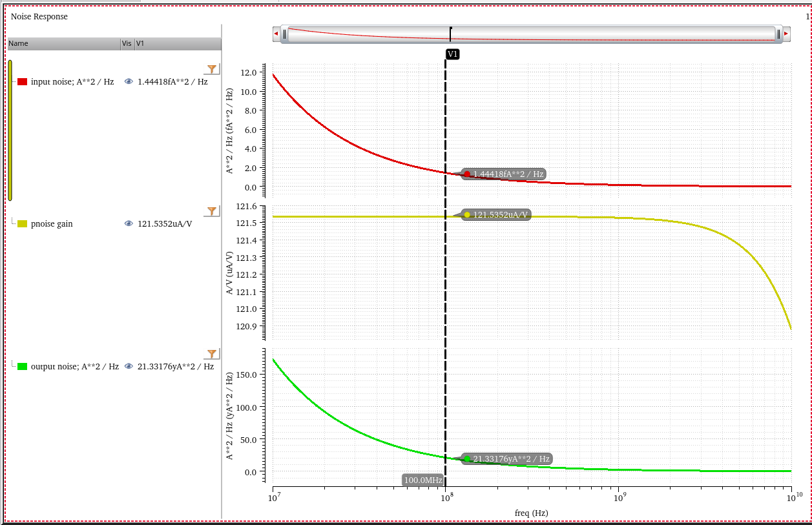Click the right grip handle of the zoom range bar
This screenshot has height=525, width=812.
779,34
